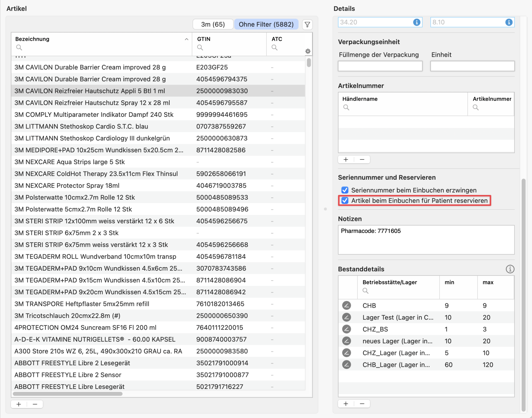Click the Details panel vertical scrollbar
Viewport: 532px width, 418px height.
(524, 295)
